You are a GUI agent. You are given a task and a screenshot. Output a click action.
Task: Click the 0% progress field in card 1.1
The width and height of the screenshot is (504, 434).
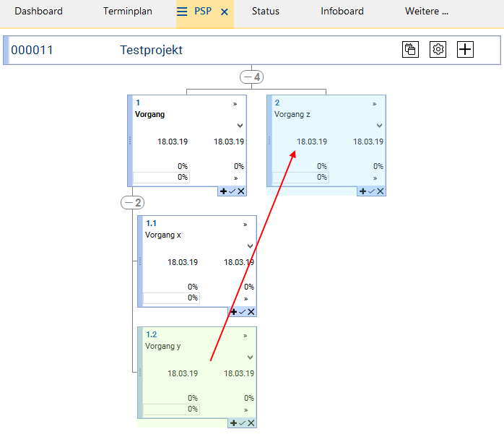[172, 298]
